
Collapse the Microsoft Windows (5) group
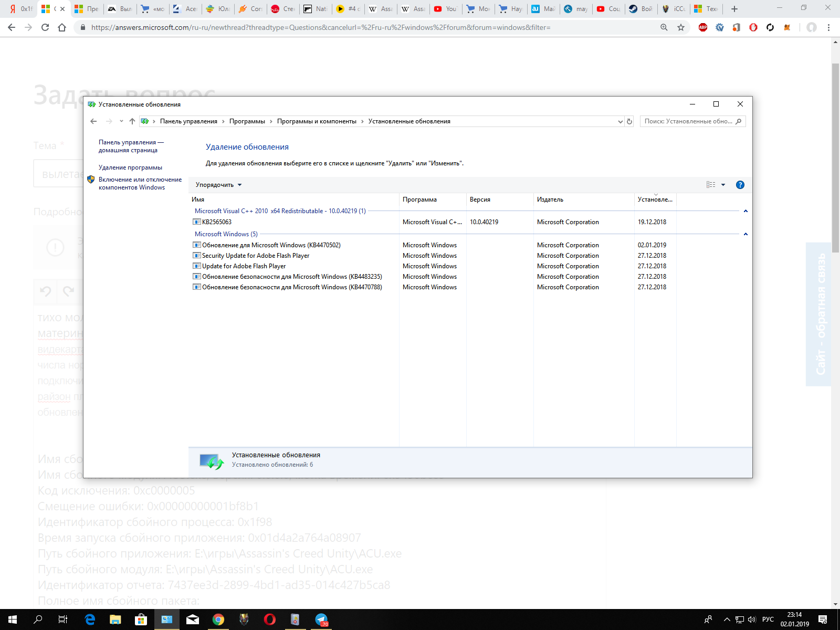(x=745, y=234)
